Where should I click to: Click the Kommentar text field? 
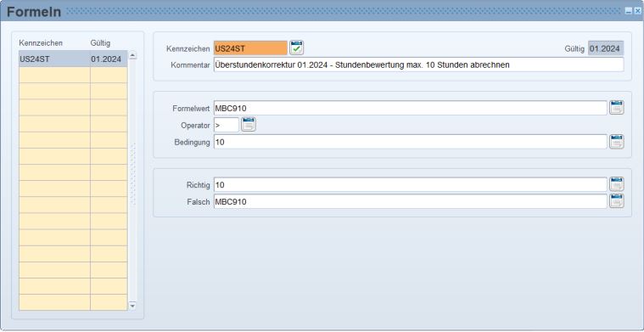[x=418, y=65]
